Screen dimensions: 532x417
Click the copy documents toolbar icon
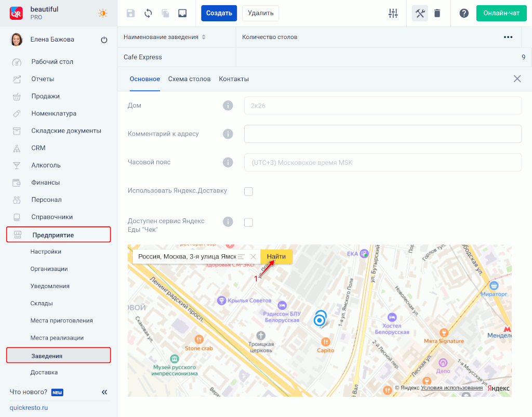click(x=165, y=13)
